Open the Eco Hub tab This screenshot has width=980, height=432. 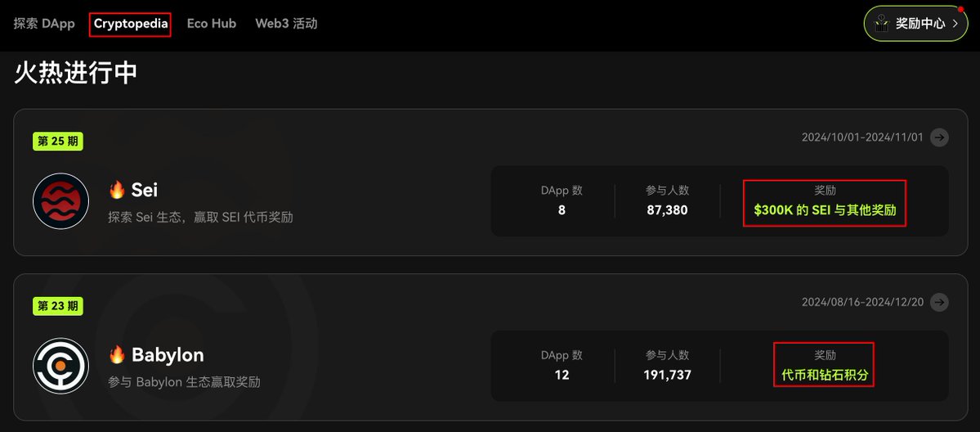[212, 24]
